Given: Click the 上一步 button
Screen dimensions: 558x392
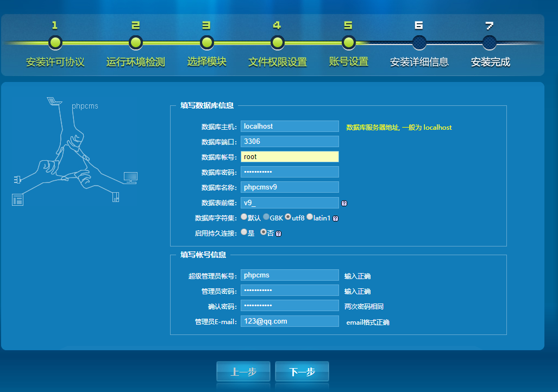Looking at the screenshot, I should [x=243, y=372].
